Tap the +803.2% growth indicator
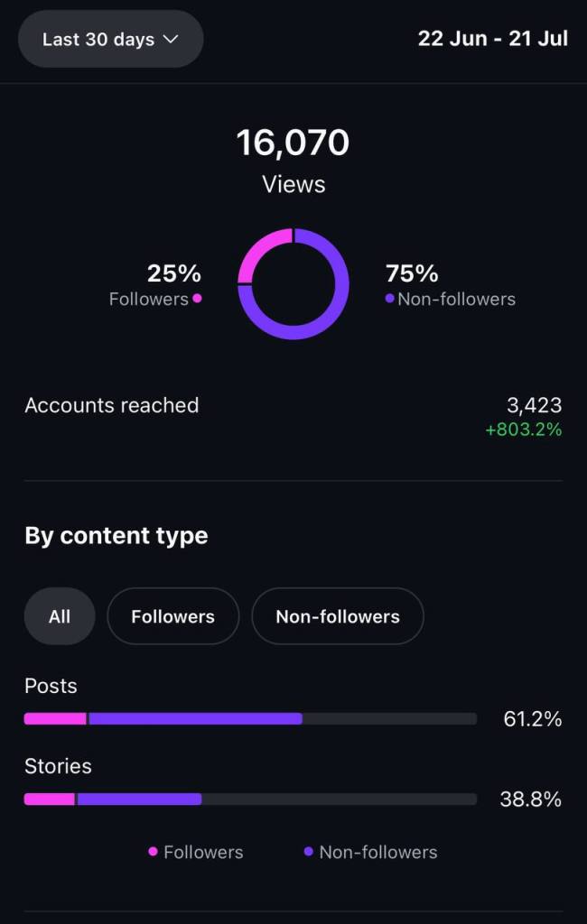587x924 pixels. 524,430
